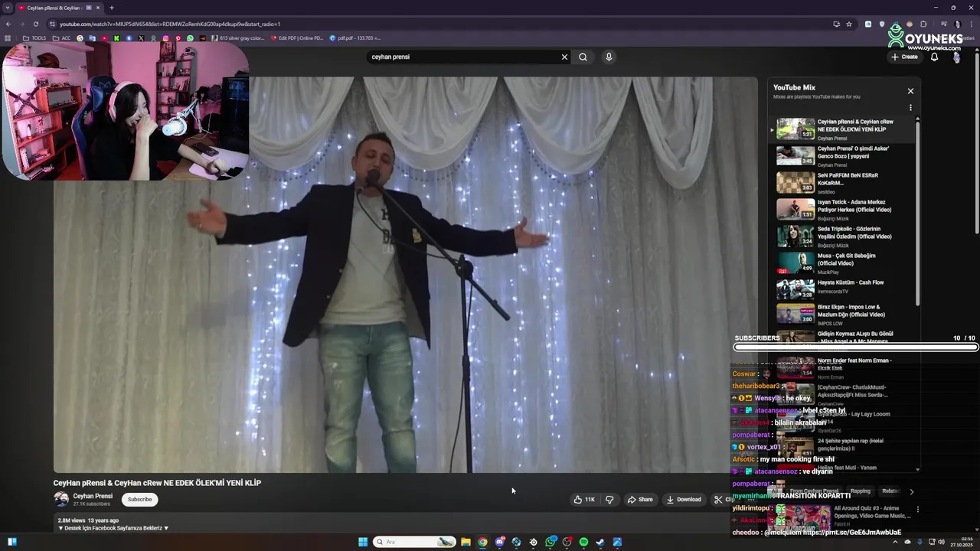Screen dimensions: 980x551
Task: Clear the YouTube search box text
Action: click(564, 57)
